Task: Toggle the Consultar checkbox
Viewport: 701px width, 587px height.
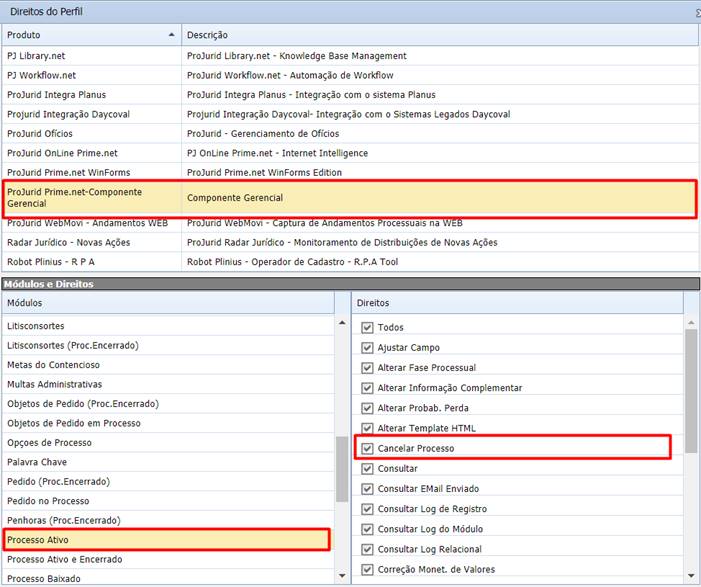Action: (367, 469)
